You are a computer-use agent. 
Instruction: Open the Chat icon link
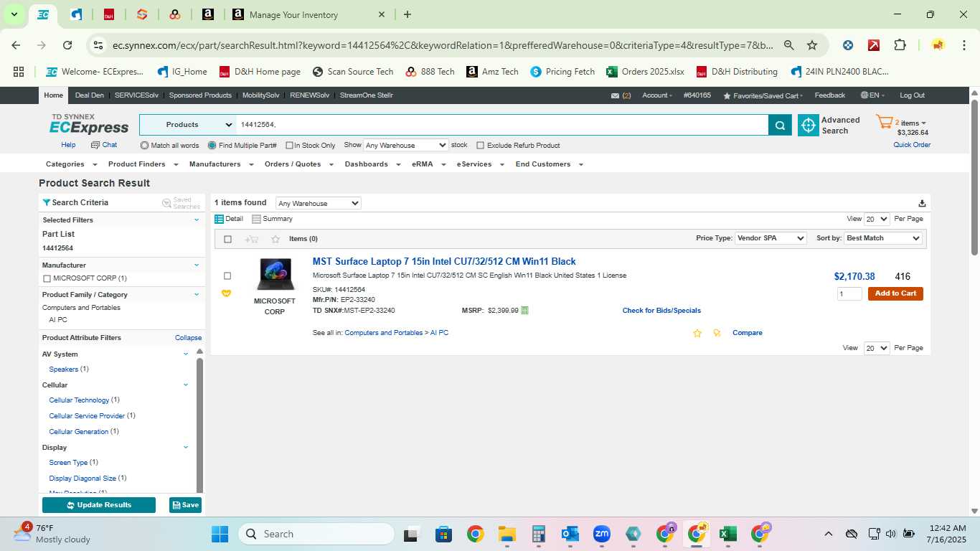(104, 145)
